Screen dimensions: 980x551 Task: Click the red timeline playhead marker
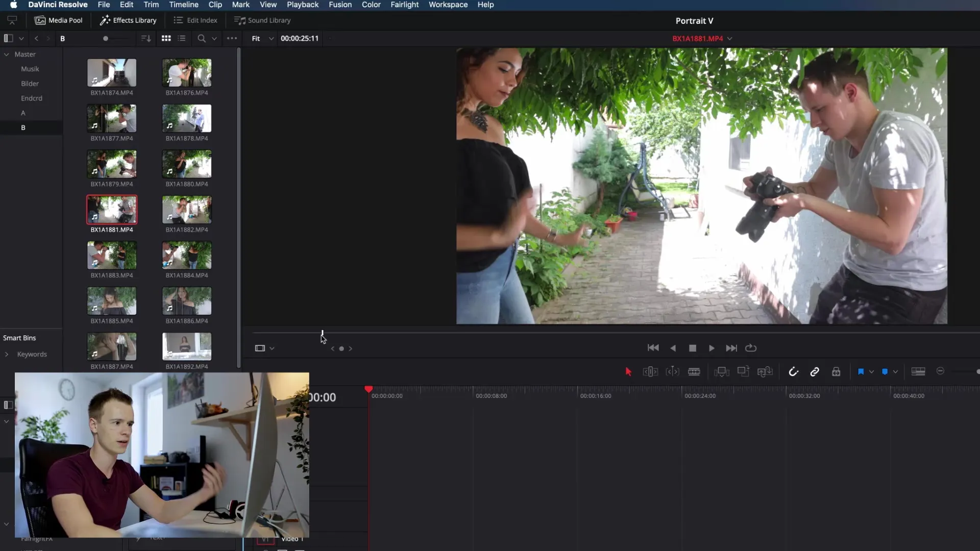click(x=369, y=389)
